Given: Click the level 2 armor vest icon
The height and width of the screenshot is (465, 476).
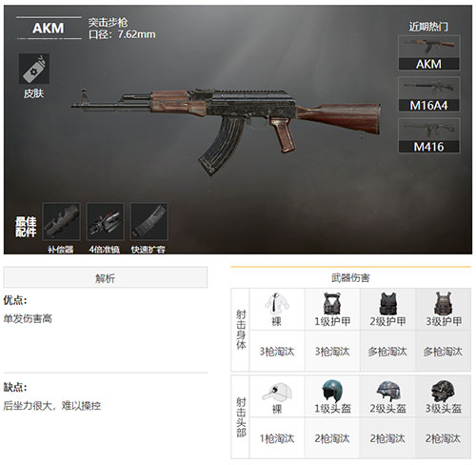Looking at the screenshot, I should (387, 304).
